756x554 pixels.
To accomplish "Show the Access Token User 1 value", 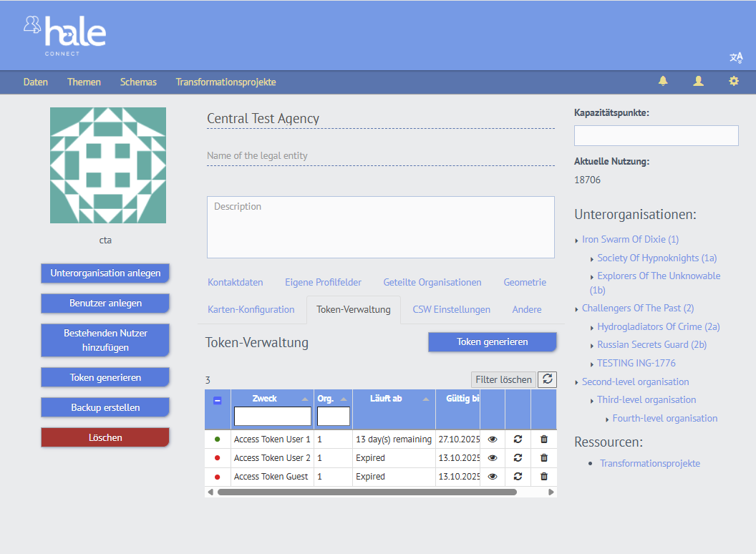I will pyautogui.click(x=493, y=439).
